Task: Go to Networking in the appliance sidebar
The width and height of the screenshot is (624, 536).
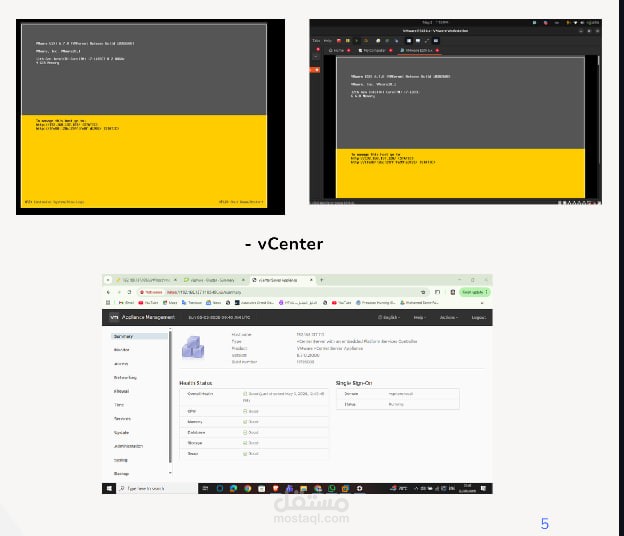Action: point(125,377)
